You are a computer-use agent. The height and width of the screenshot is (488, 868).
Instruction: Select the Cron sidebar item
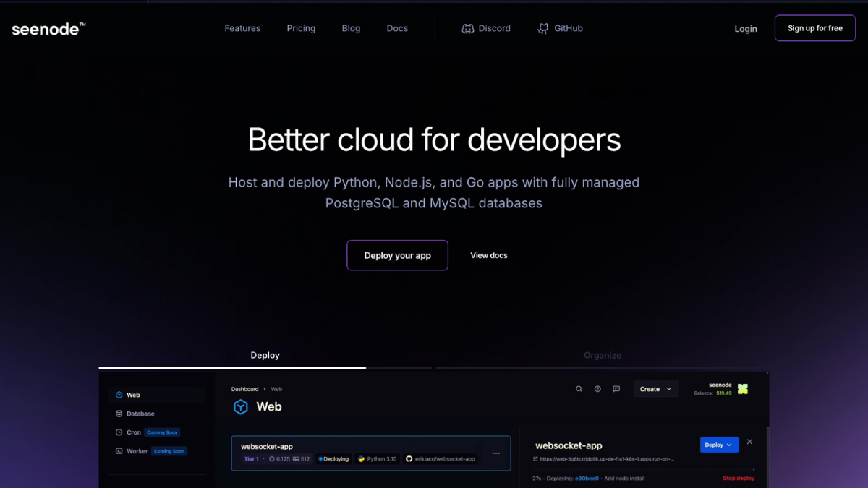(133, 432)
